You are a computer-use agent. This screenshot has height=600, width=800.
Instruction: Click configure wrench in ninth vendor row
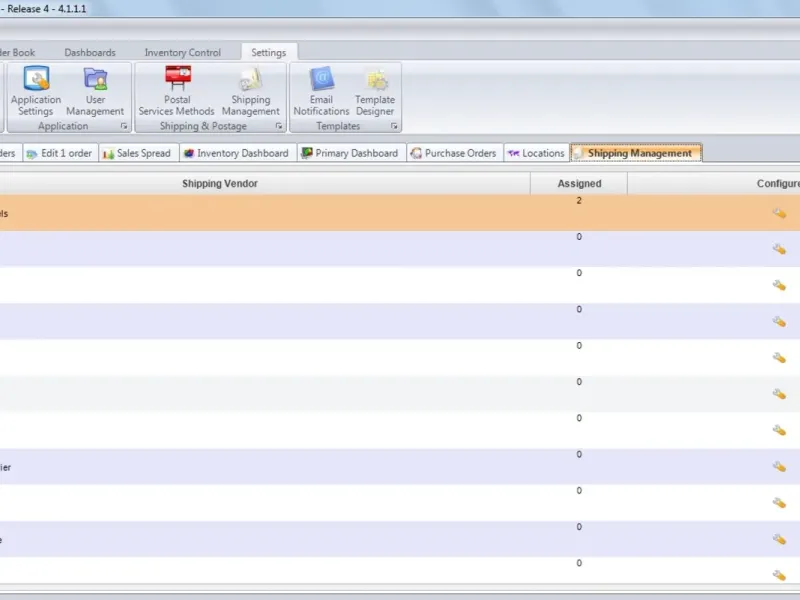coord(779,503)
